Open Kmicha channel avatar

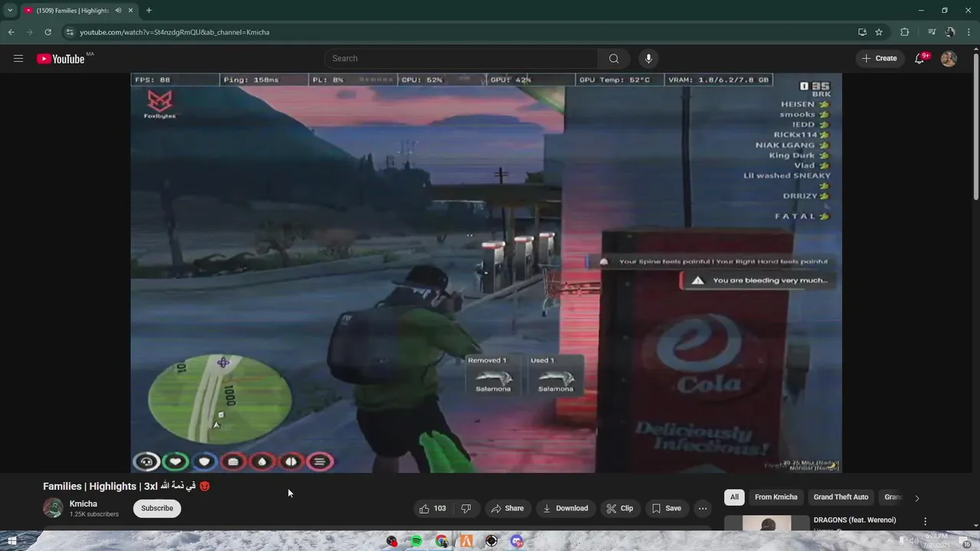click(x=53, y=508)
